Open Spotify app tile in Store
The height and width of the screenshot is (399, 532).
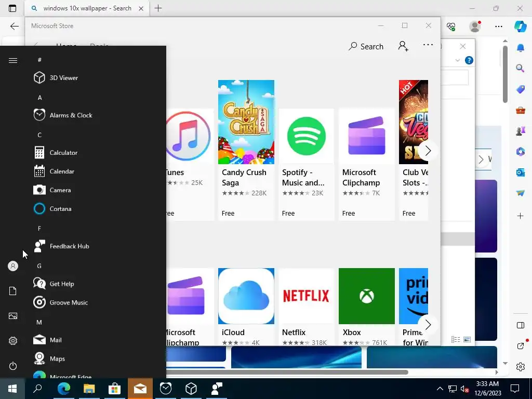[x=307, y=165]
